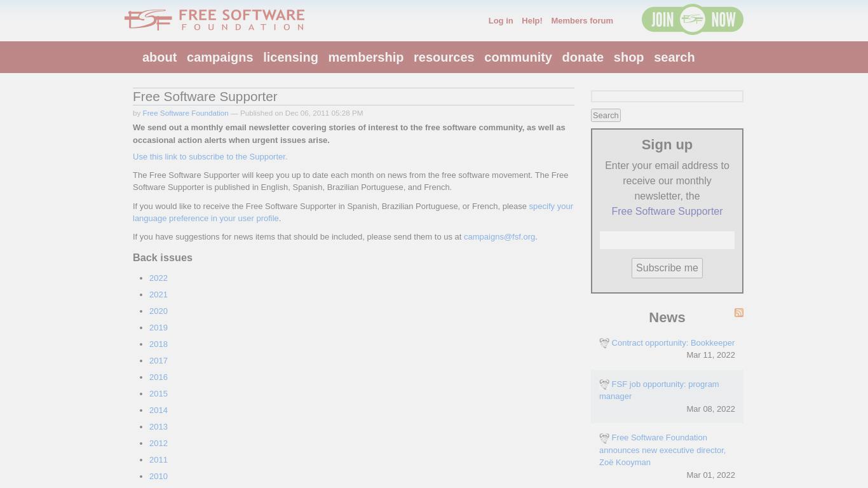
Task: Open Free Software Supporter link in Sign up box
Action: pos(667,212)
